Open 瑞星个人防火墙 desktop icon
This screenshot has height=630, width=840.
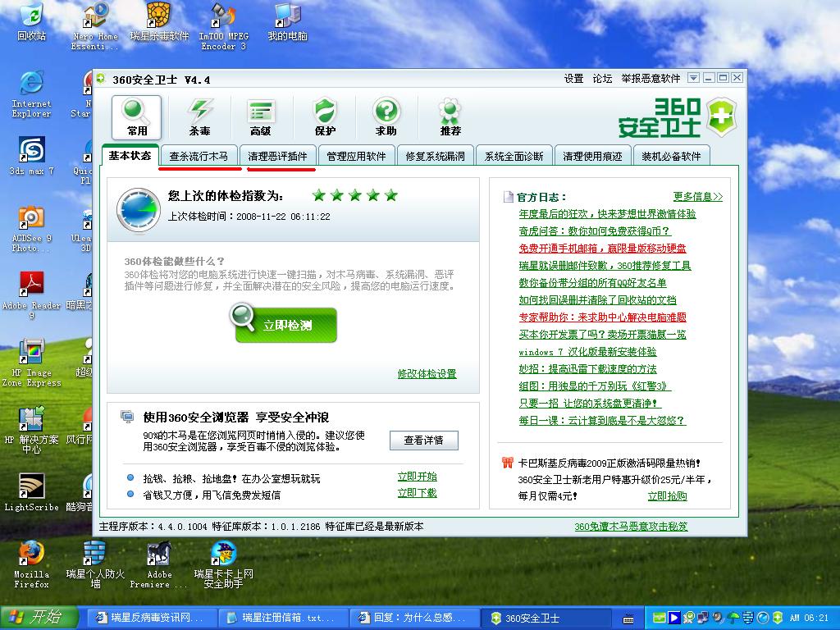click(x=95, y=564)
